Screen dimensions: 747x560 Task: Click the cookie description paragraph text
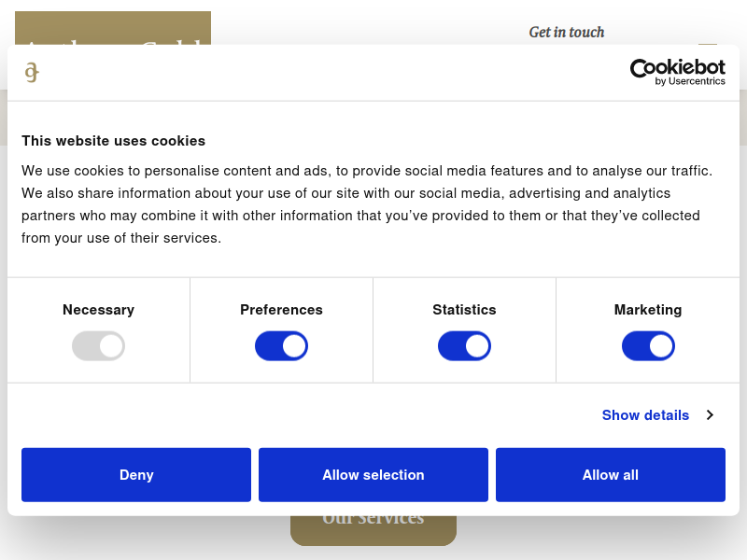(367, 204)
